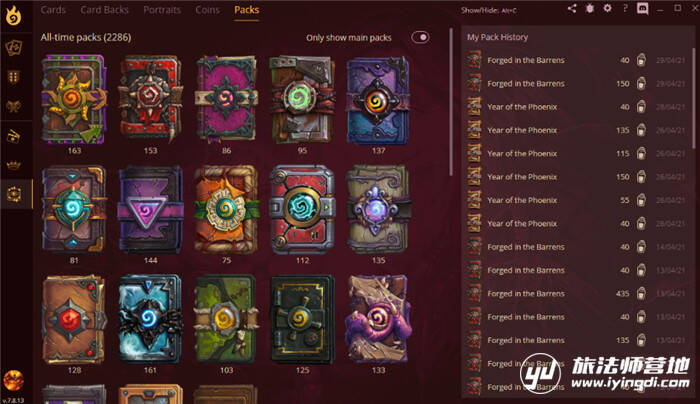Open the help question mark icon
Screen dimensions: 700x404
(x=625, y=8)
